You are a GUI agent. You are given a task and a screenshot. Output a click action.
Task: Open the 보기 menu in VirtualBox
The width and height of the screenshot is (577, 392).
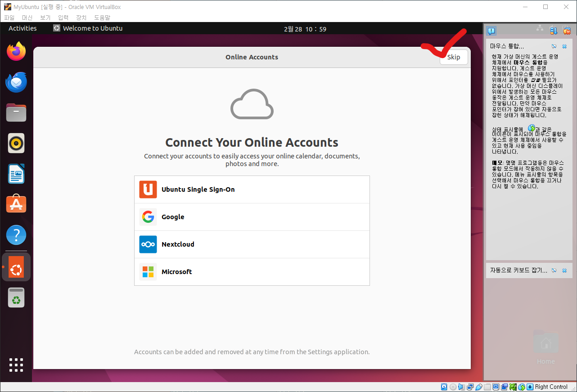tap(45, 18)
